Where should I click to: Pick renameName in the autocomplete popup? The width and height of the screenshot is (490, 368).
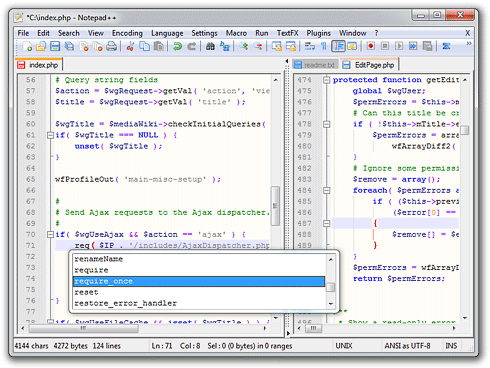pos(199,259)
